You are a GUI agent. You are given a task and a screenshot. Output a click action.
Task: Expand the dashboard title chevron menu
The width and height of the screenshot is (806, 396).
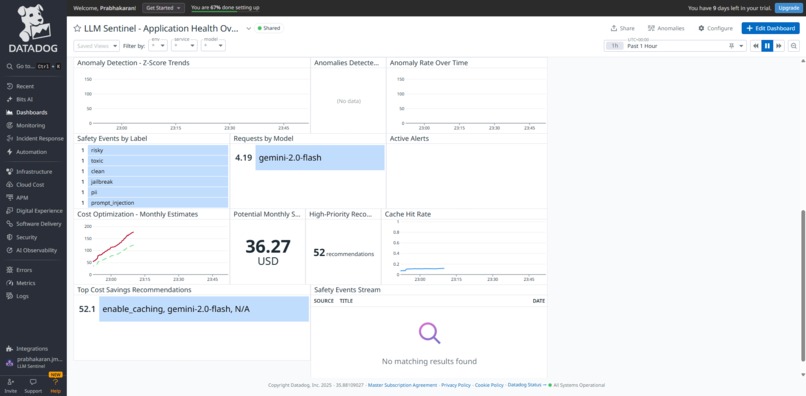coord(248,28)
